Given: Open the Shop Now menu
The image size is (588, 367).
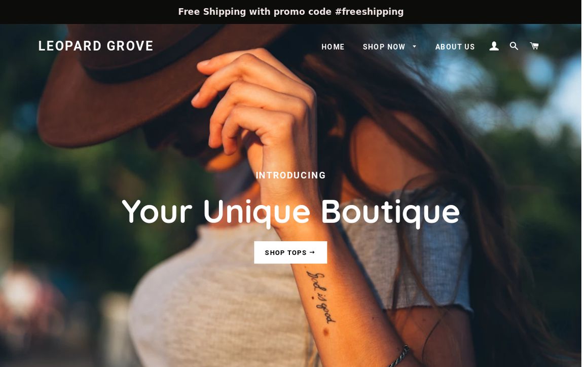Looking at the screenshot, I should pyautogui.click(x=384, y=47).
